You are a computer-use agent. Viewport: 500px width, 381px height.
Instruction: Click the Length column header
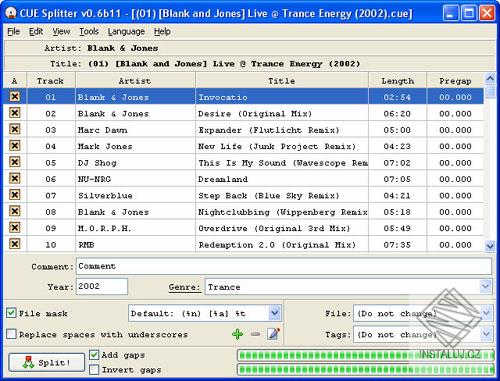click(x=397, y=81)
